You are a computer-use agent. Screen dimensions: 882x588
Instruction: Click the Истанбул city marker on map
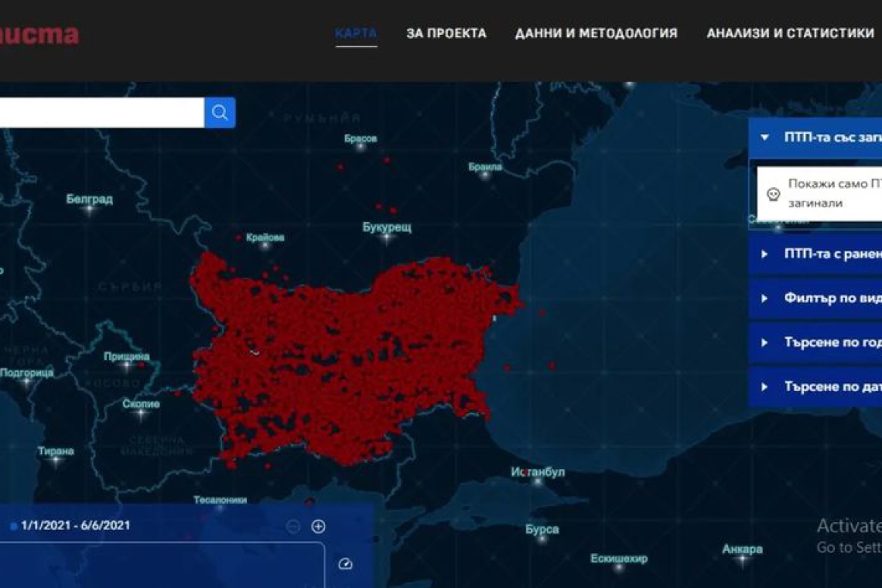538,481
